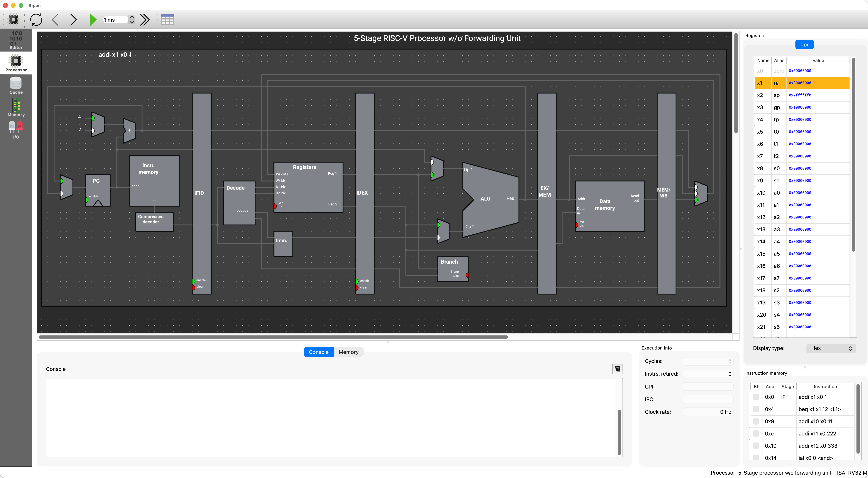This screenshot has width=868, height=478.
Task: Open the I/O sidebar tab
Action: click(16, 130)
